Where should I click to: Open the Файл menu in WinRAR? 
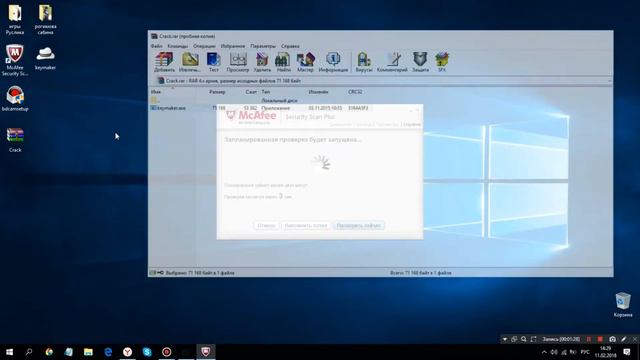pos(157,46)
